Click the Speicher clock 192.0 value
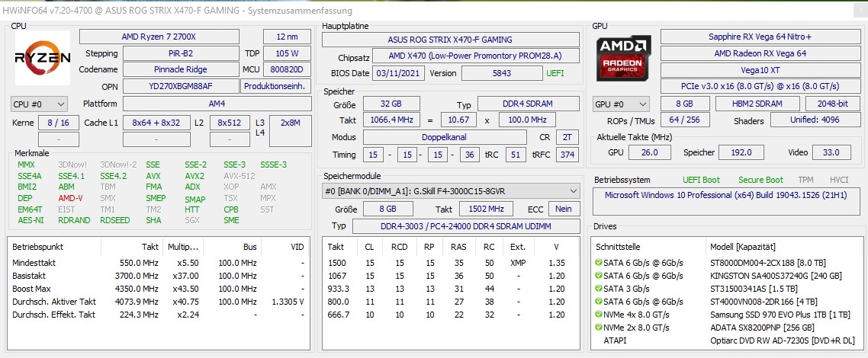Screen dimensions: 868x358 coord(741,152)
